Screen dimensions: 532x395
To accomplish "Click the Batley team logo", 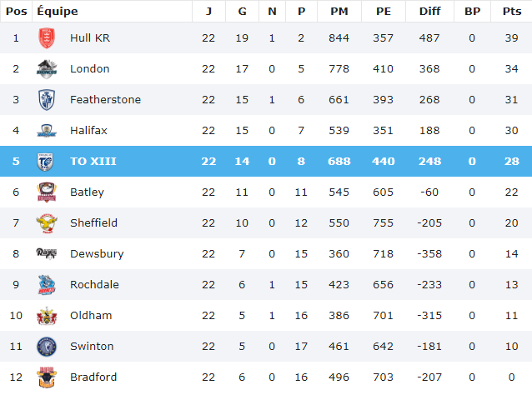I will 46,192.
